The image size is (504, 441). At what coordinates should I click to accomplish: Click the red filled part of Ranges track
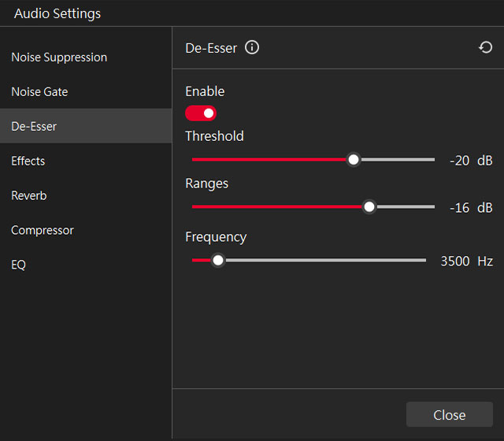click(x=276, y=206)
